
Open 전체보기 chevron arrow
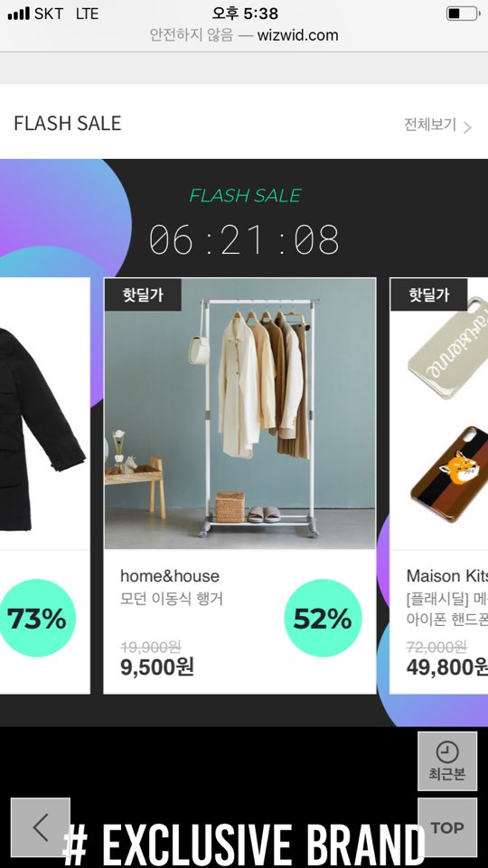[467, 127]
